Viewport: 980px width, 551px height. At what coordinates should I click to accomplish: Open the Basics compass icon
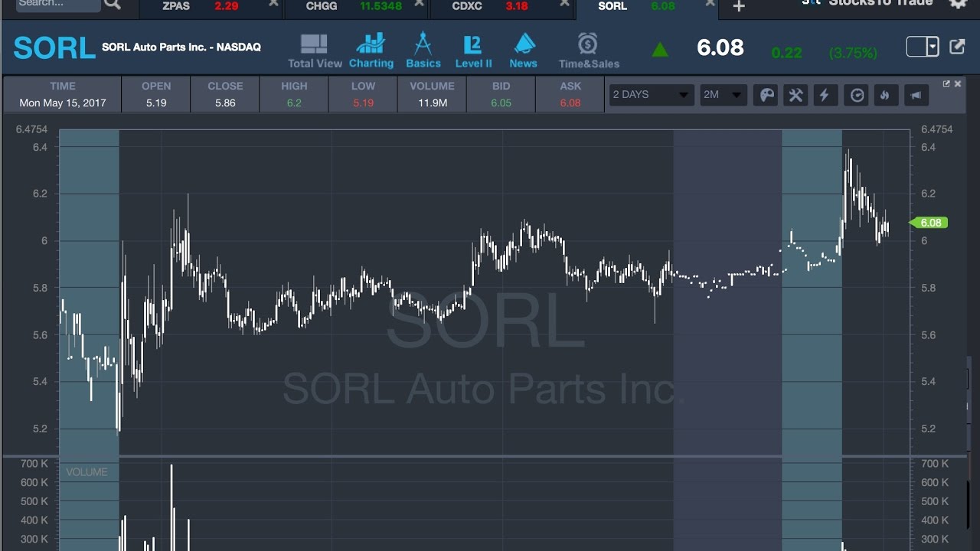point(423,51)
